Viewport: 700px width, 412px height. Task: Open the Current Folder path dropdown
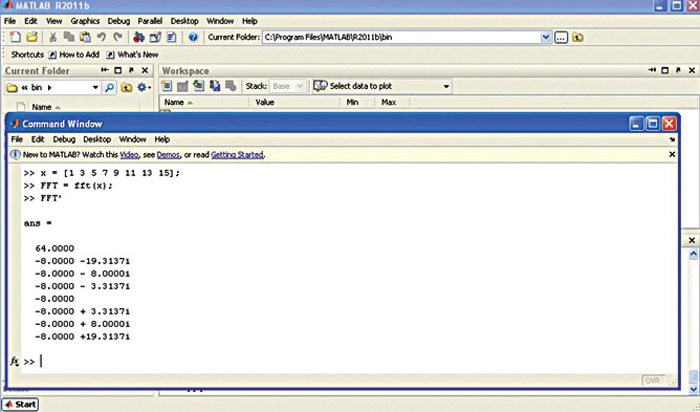545,37
